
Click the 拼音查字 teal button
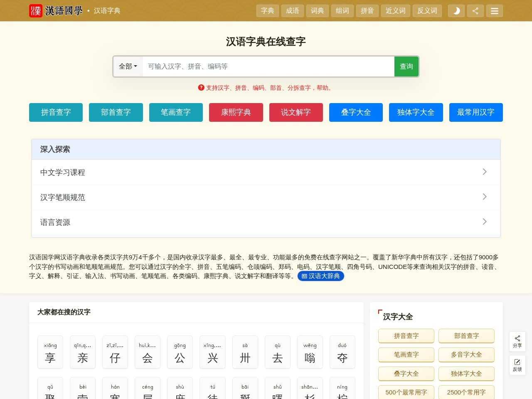coord(56,112)
